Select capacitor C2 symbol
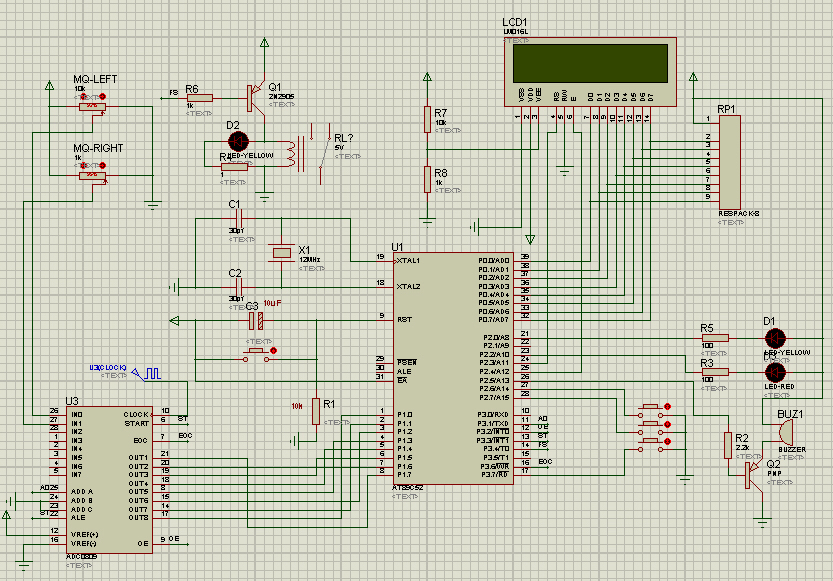The height and width of the screenshot is (581, 833). click(239, 287)
